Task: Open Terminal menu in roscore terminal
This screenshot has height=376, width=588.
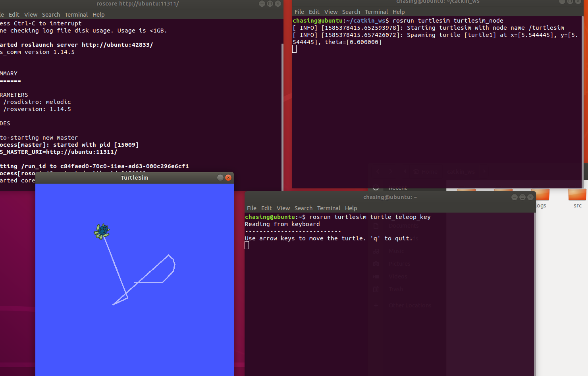Action: tap(76, 15)
